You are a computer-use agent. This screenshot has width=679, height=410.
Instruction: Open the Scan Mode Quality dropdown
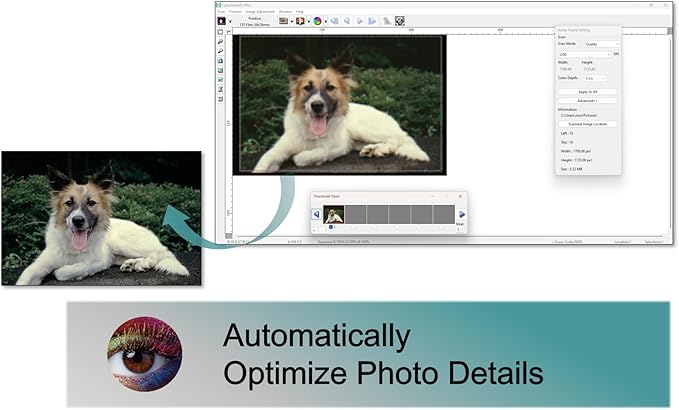(x=601, y=44)
